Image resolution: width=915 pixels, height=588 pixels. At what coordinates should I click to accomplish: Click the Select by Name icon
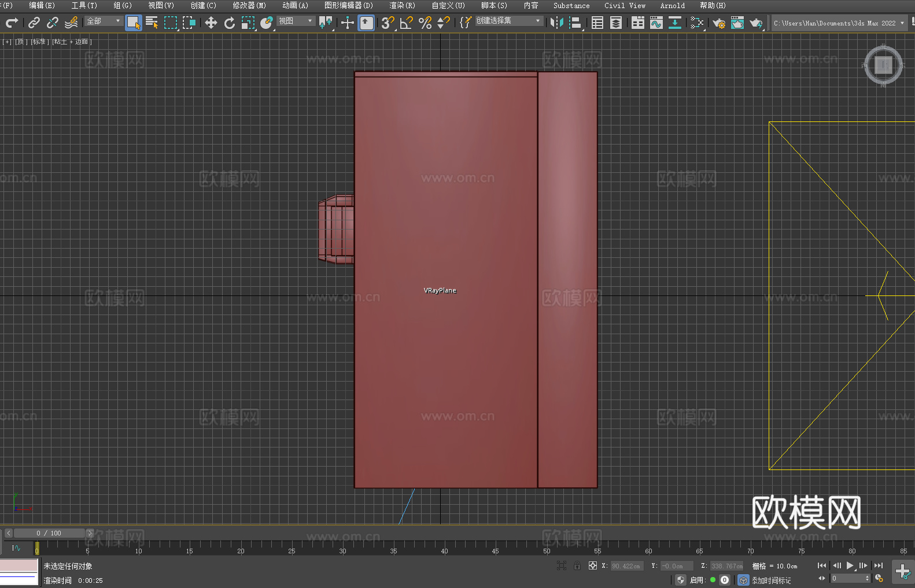tap(152, 23)
